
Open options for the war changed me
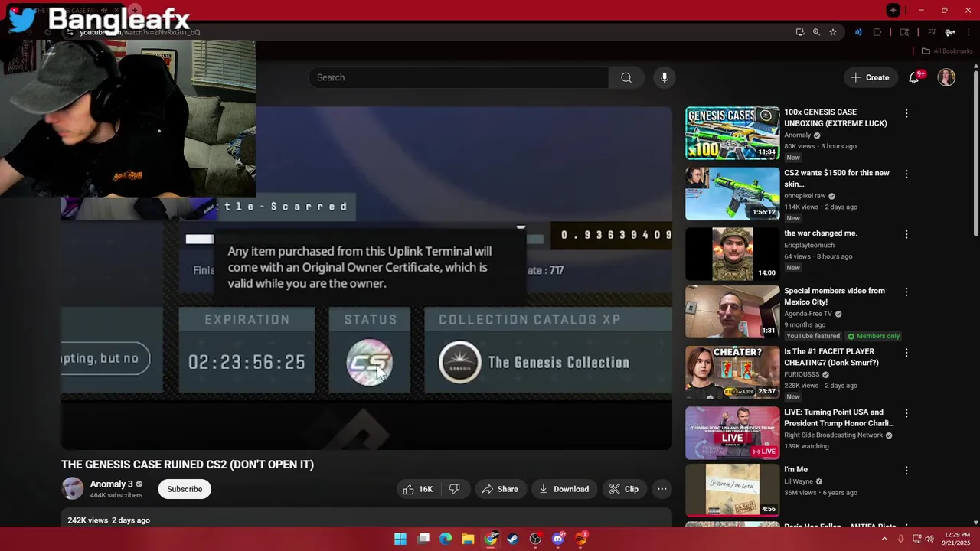(x=906, y=234)
